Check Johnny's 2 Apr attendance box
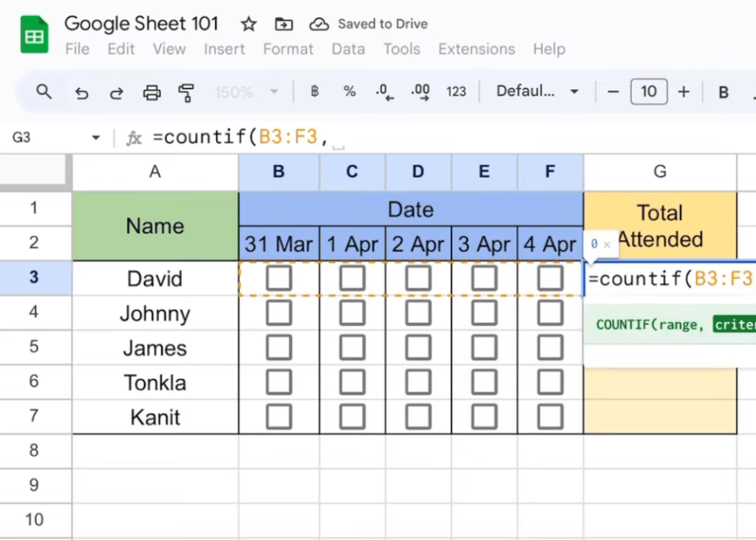Screen dimensions: 756x540 click(x=418, y=313)
